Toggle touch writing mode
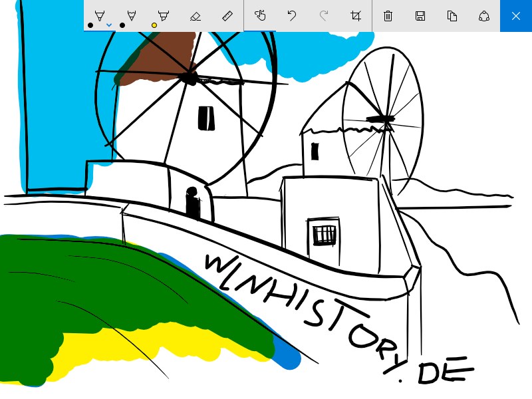Image resolution: width=532 pixels, height=399 pixels. pos(260,16)
